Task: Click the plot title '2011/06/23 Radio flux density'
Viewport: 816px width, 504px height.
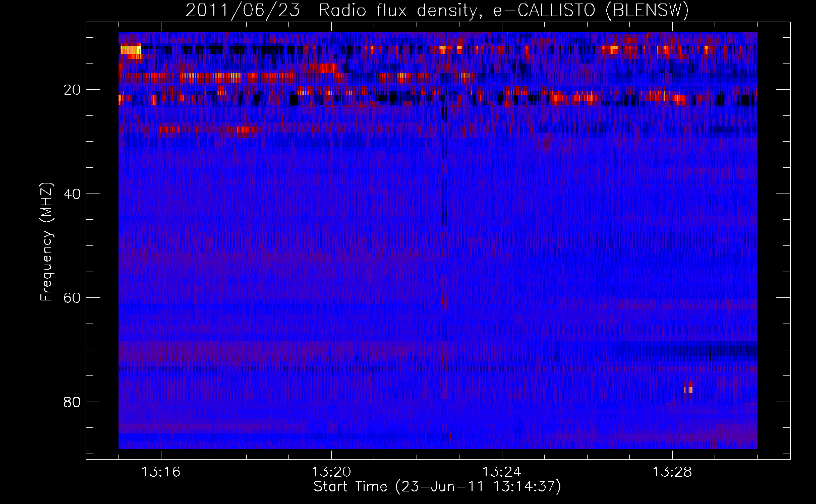Action: point(437,10)
